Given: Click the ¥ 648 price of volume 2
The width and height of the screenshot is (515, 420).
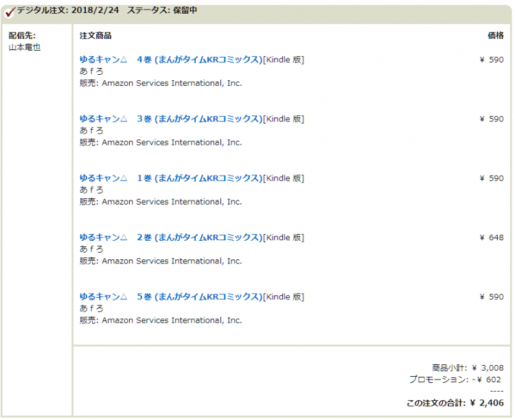Looking at the screenshot, I should (x=492, y=237).
